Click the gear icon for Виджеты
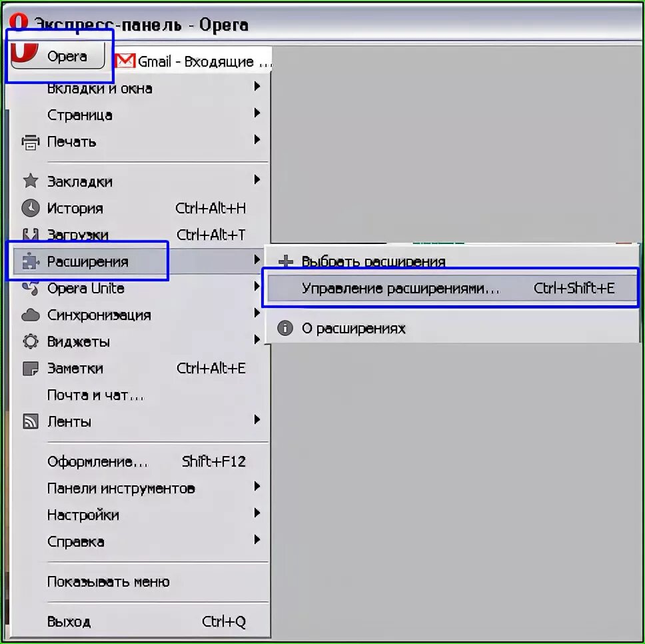The width and height of the screenshot is (645, 644). click(31, 341)
